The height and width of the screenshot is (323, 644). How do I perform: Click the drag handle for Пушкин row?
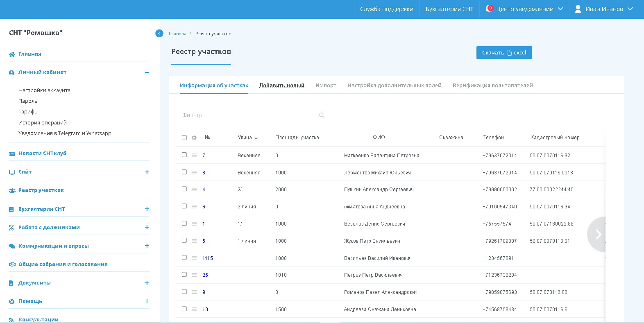pyautogui.click(x=194, y=190)
